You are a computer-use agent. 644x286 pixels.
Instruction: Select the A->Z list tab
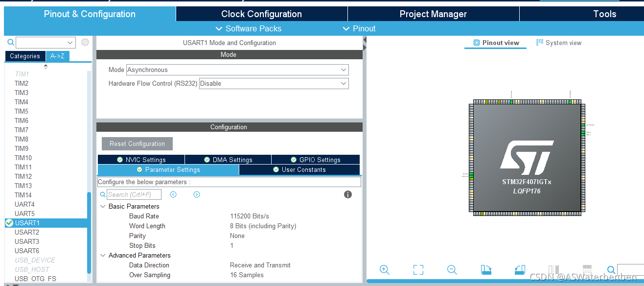click(x=57, y=56)
